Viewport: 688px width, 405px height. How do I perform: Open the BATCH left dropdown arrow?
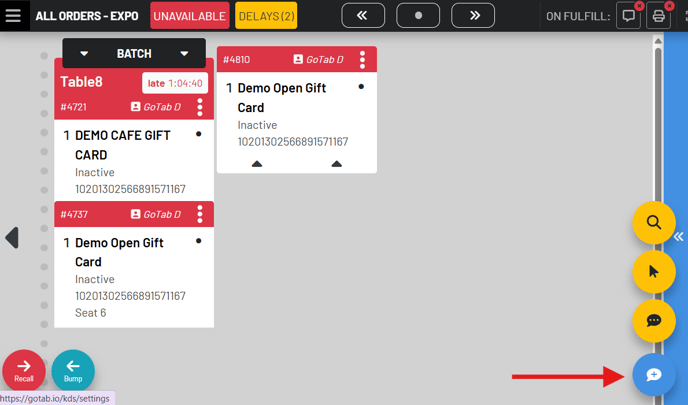[84, 54]
